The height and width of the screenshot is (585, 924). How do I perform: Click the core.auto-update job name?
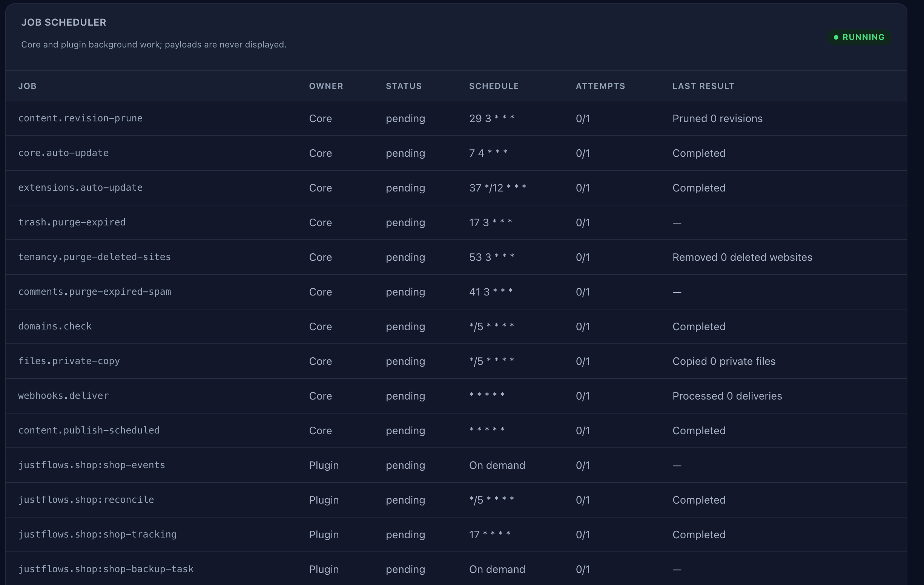coord(63,153)
